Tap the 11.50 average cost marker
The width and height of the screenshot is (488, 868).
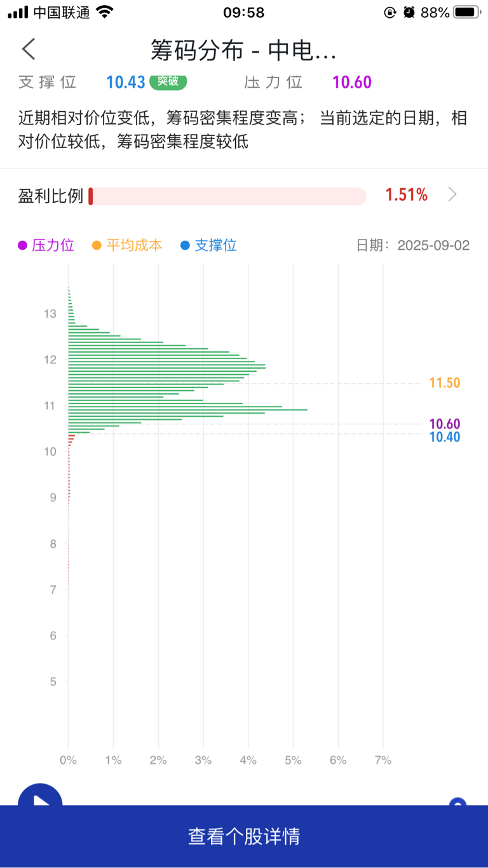coord(444,383)
